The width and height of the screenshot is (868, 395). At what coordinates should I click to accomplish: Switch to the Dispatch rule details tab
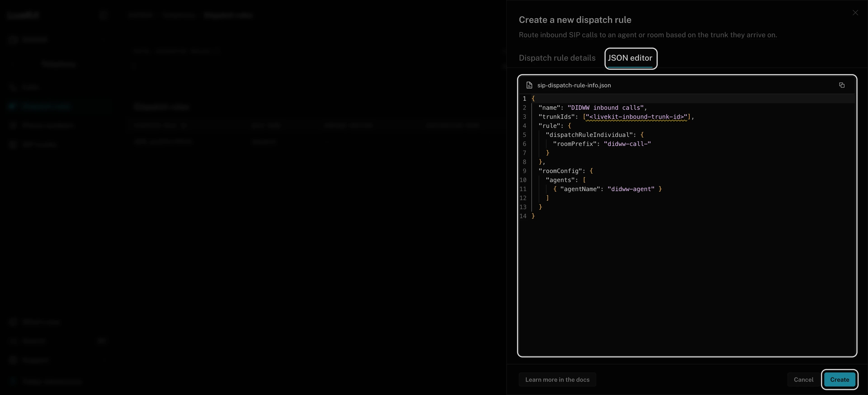click(x=557, y=58)
